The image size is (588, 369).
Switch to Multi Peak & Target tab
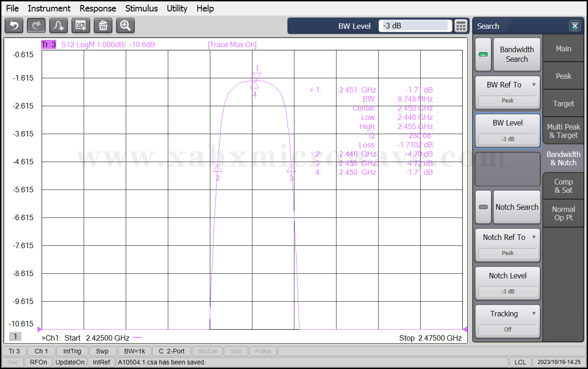point(563,131)
